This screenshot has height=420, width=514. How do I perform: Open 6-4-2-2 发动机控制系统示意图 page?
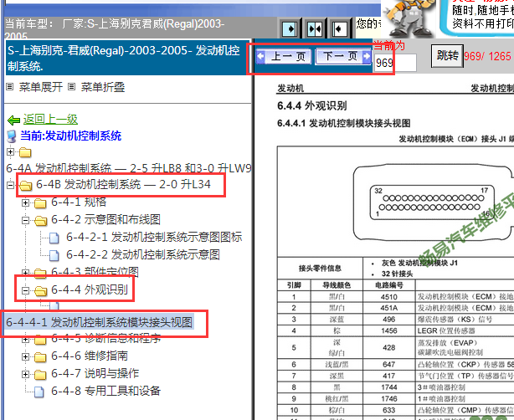pos(143,254)
